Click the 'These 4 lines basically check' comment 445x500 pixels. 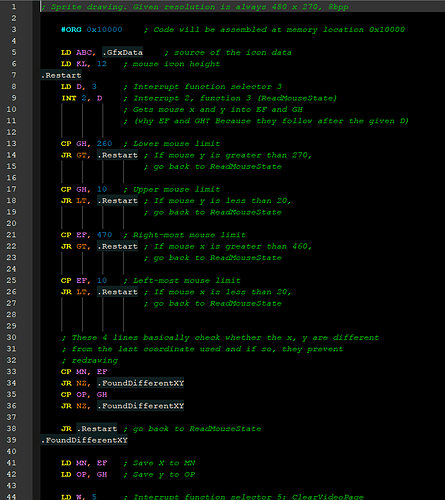click(220, 338)
